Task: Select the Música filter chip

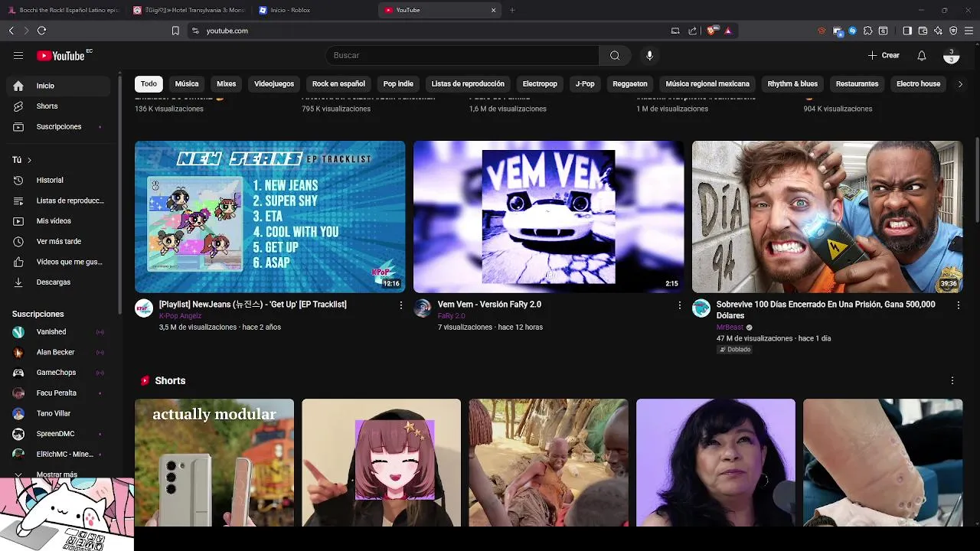Action: click(x=187, y=83)
